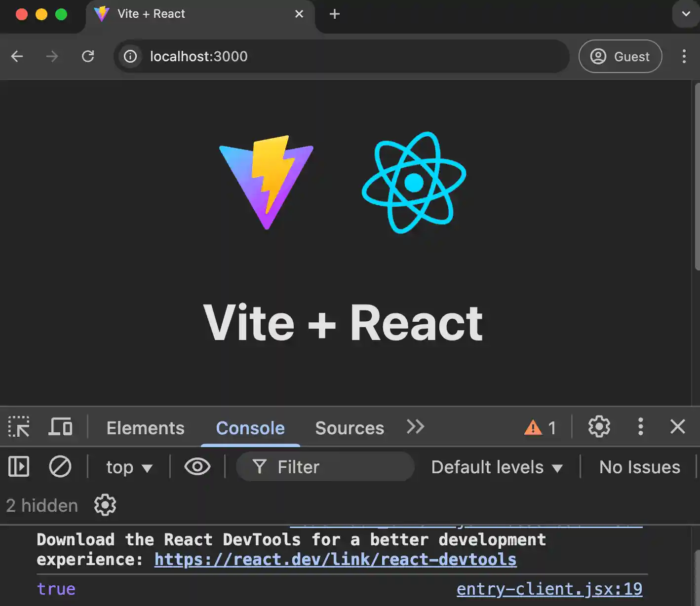Switch to the Elements tab
The width and height of the screenshot is (700, 606).
145,428
